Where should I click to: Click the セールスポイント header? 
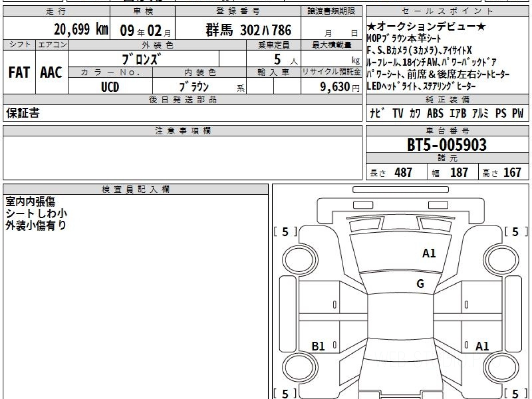coord(448,12)
